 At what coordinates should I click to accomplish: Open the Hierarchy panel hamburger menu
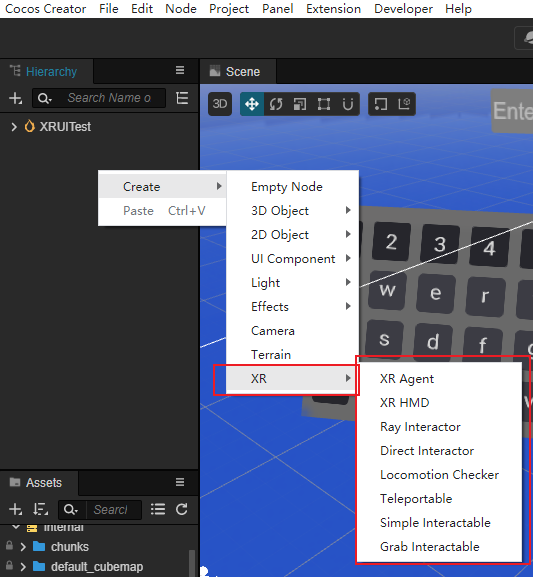[180, 70]
